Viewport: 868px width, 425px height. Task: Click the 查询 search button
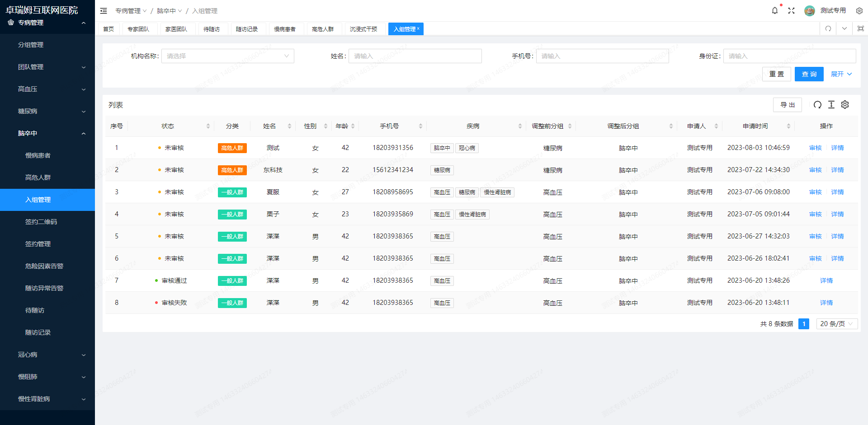click(x=809, y=74)
